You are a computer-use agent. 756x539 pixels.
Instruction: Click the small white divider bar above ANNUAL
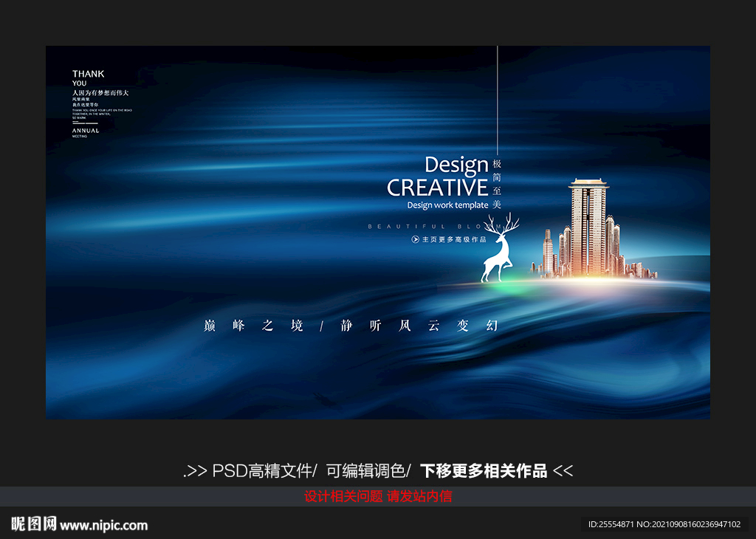85,123
